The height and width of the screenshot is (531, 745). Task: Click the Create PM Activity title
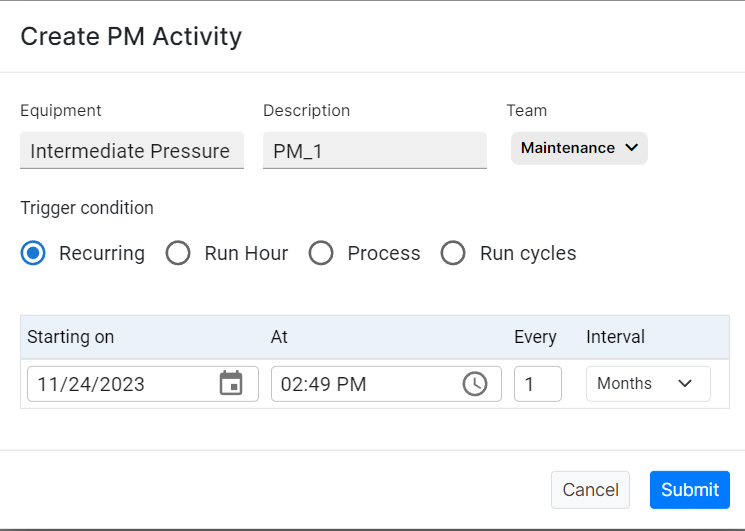(131, 37)
